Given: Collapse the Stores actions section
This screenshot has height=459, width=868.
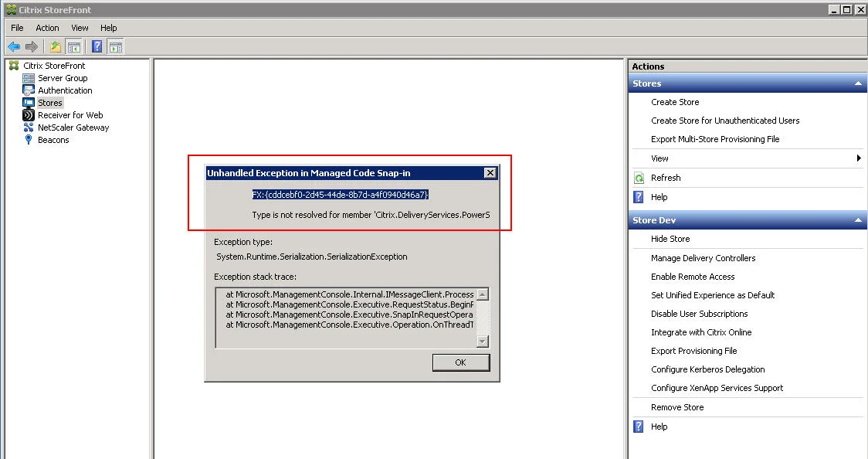Looking at the screenshot, I should pos(858,83).
